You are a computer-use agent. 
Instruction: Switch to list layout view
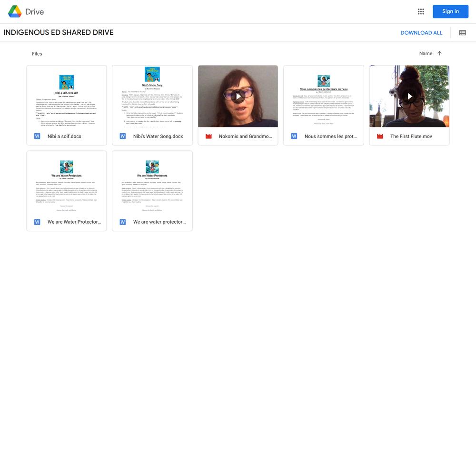pos(463,33)
